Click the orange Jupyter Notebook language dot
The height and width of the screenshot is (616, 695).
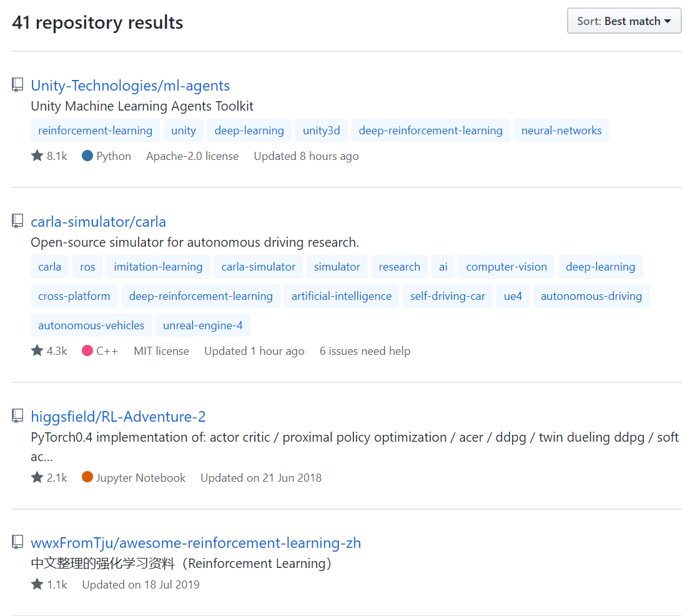[87, 477]
